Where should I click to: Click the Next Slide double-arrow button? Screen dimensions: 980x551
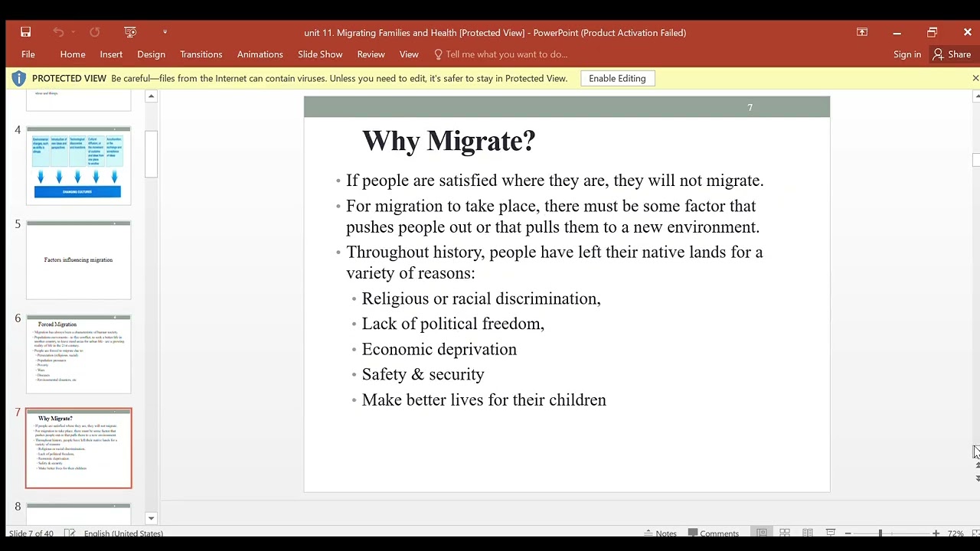977,478
